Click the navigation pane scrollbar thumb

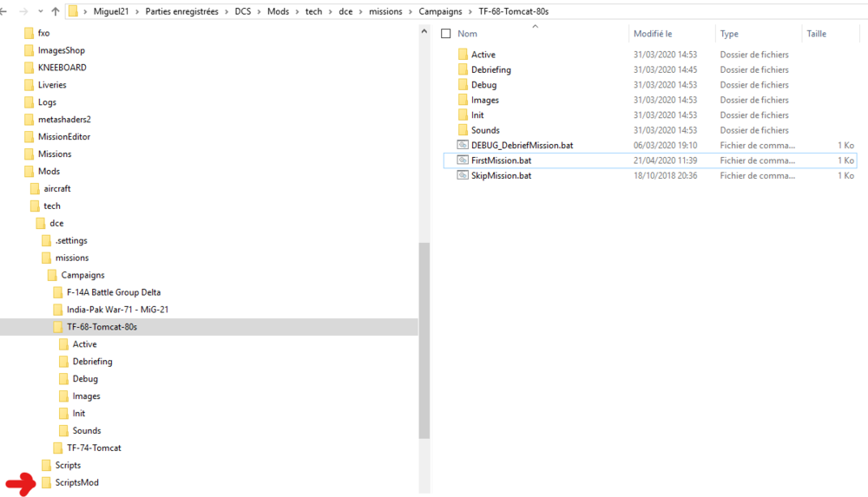(x=424, y=340)
